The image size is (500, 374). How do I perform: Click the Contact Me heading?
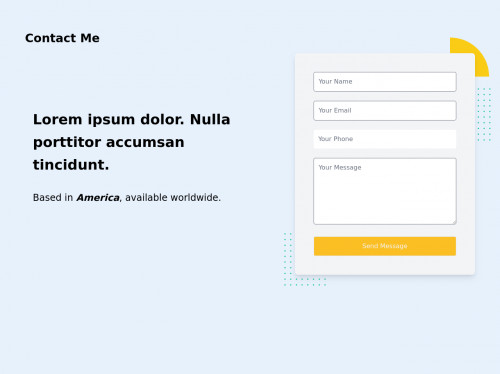[x=62, y=38]
